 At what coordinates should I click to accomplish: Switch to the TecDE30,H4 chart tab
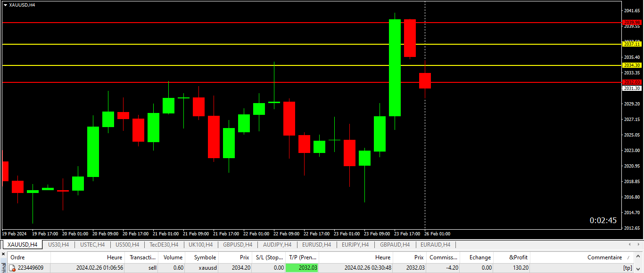tap(164, 245)
